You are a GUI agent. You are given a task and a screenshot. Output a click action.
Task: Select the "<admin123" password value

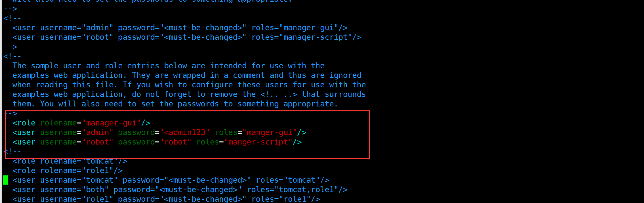pos(185,132)
